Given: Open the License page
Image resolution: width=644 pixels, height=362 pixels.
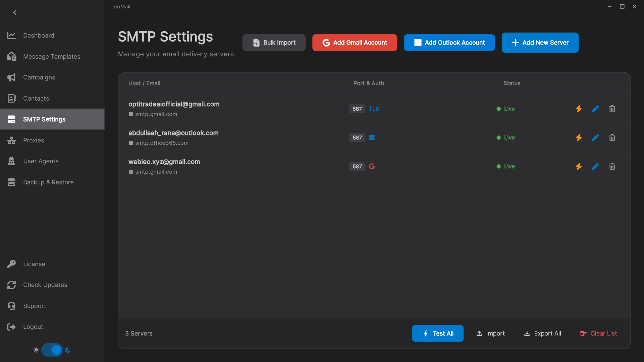Looking at the screenshot, I should pos(52,264).
